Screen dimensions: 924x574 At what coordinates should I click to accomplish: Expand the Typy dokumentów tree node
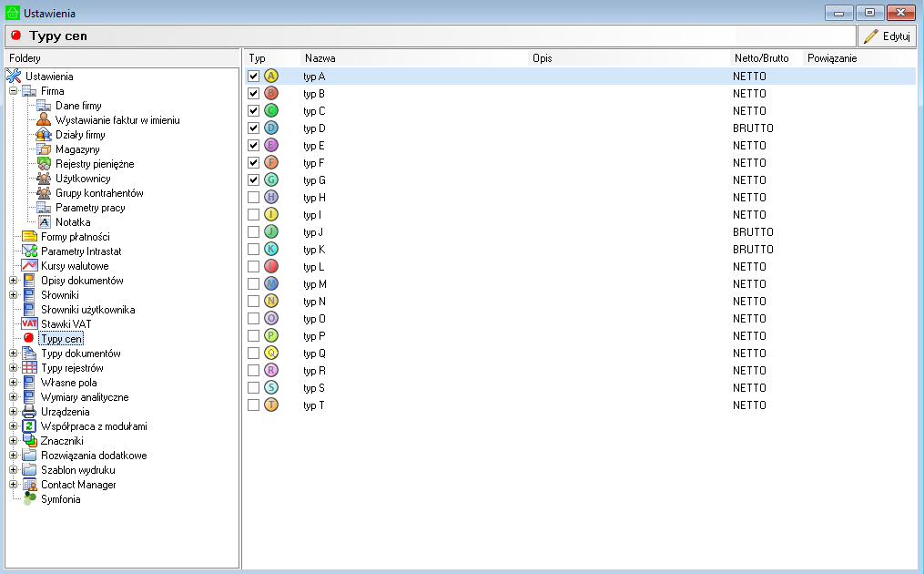tap(14, 354)
